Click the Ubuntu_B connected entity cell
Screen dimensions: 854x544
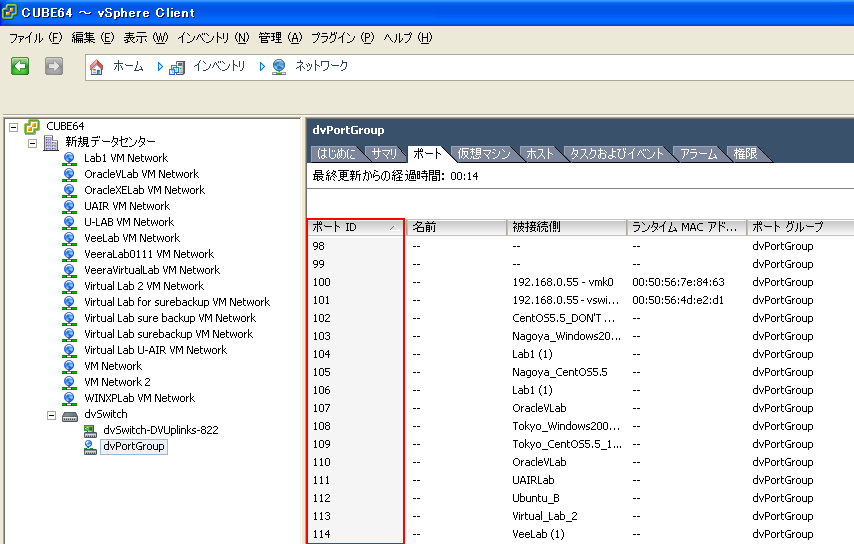click(535, 498)
